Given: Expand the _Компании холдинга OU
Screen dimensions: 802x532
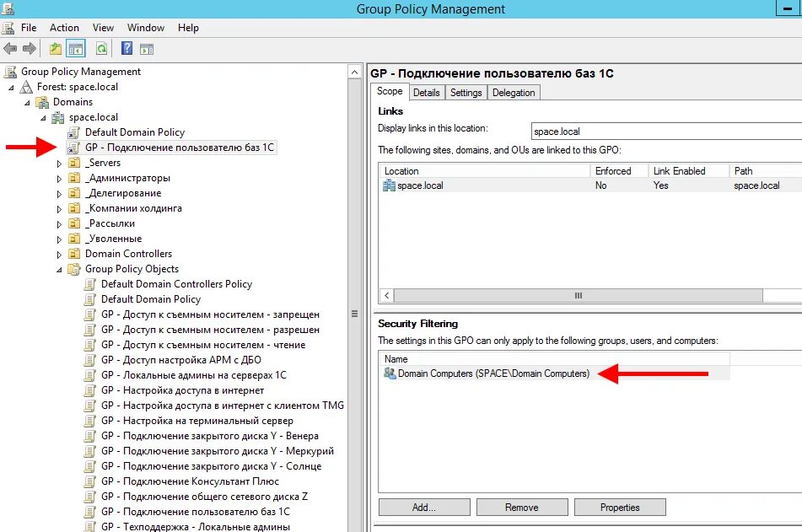Looking at the screenshot, I should (x=59, y=209).
